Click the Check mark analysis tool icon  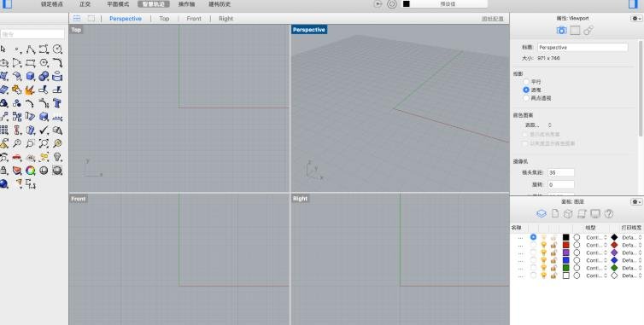pos(44,130)
